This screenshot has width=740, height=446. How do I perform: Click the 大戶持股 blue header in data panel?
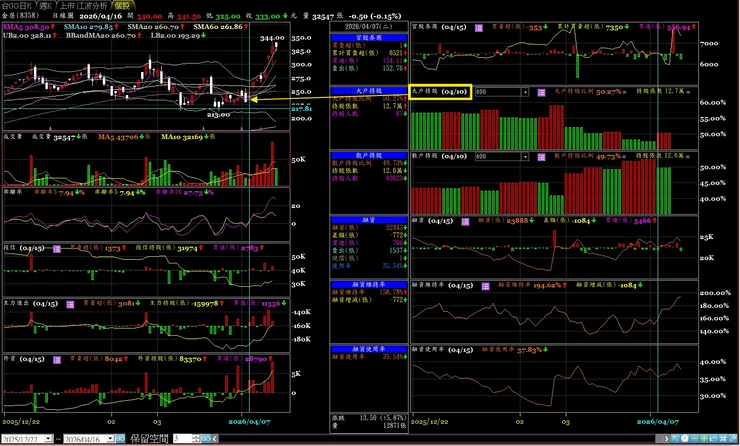[369, 91]
